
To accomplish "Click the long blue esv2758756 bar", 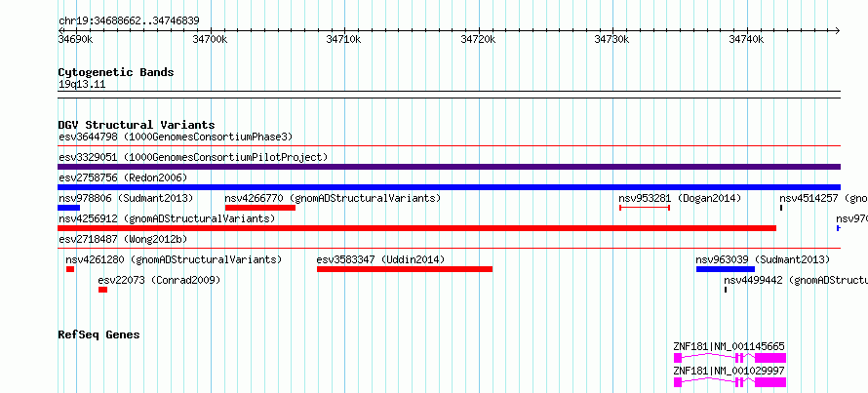I will click(x=449, y=187).
